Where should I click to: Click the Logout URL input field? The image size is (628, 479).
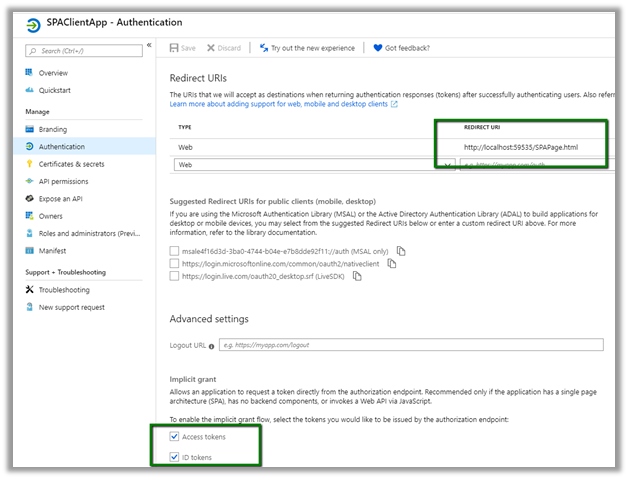(x=411, y=345)
